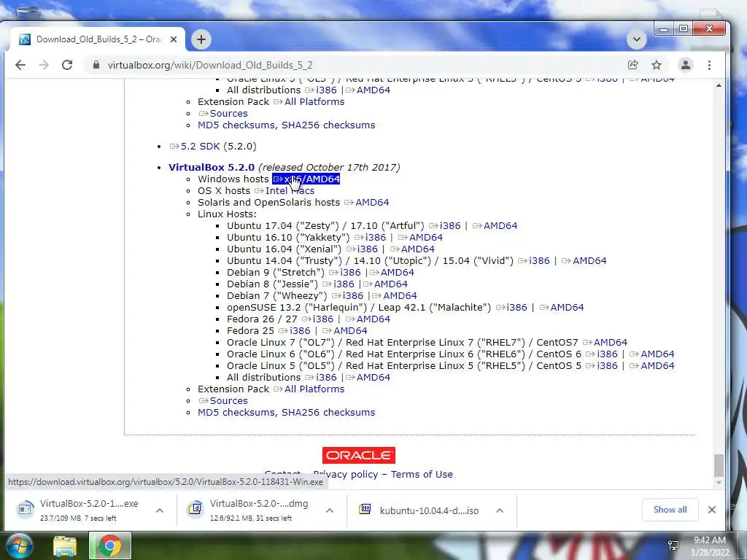Reload the current page

(67, 65)
